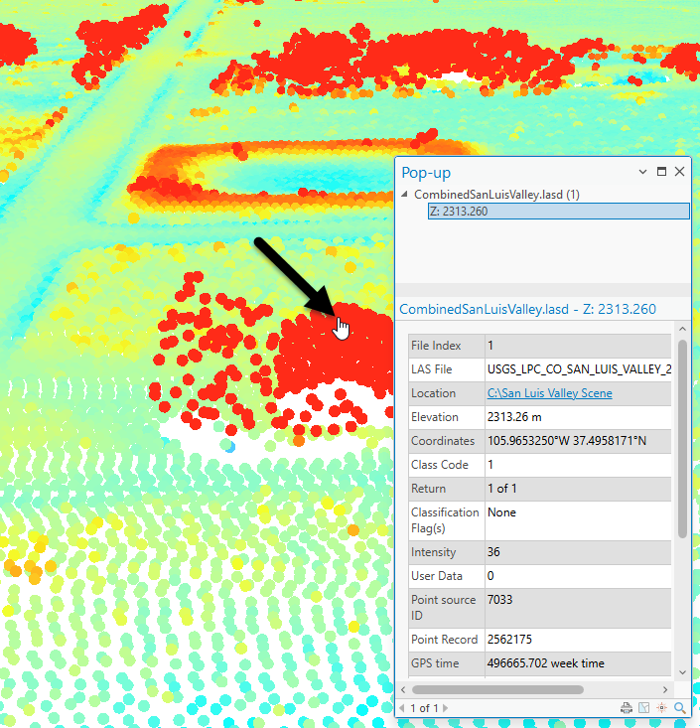Click the CombinedSanLuisValley.lasd pop-up title

point(527,309)
